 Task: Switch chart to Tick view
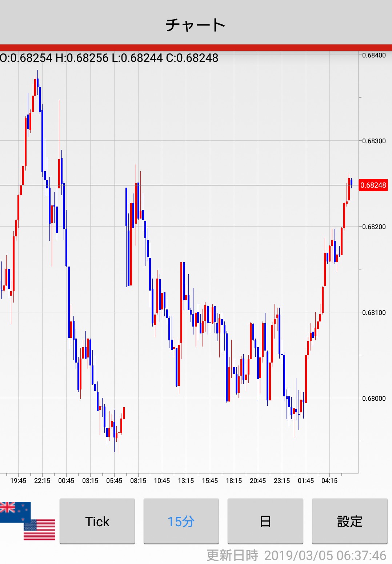pos(97,521)
